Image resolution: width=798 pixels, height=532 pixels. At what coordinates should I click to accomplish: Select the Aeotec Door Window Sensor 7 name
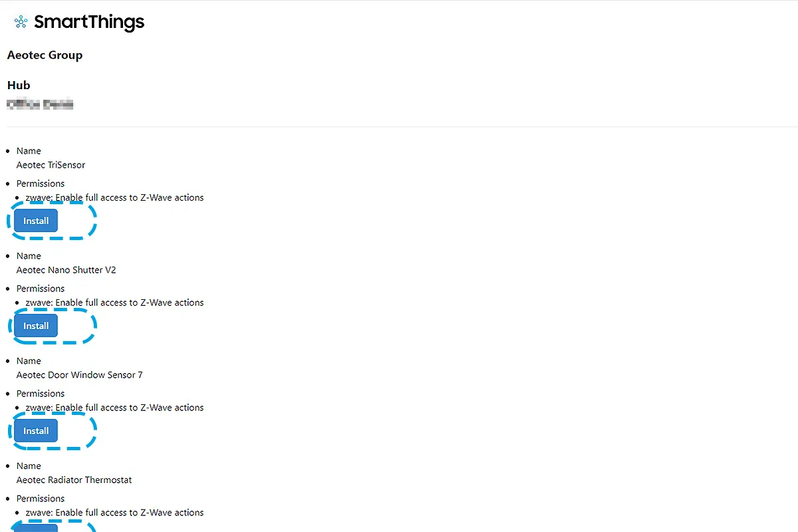click(79, 375)
